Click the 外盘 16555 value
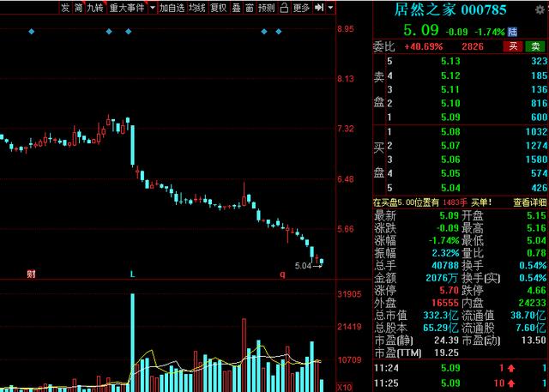Image resolution: width=549 pixels, height=392 pixels. pyautogui.click(x=445, y=303)
